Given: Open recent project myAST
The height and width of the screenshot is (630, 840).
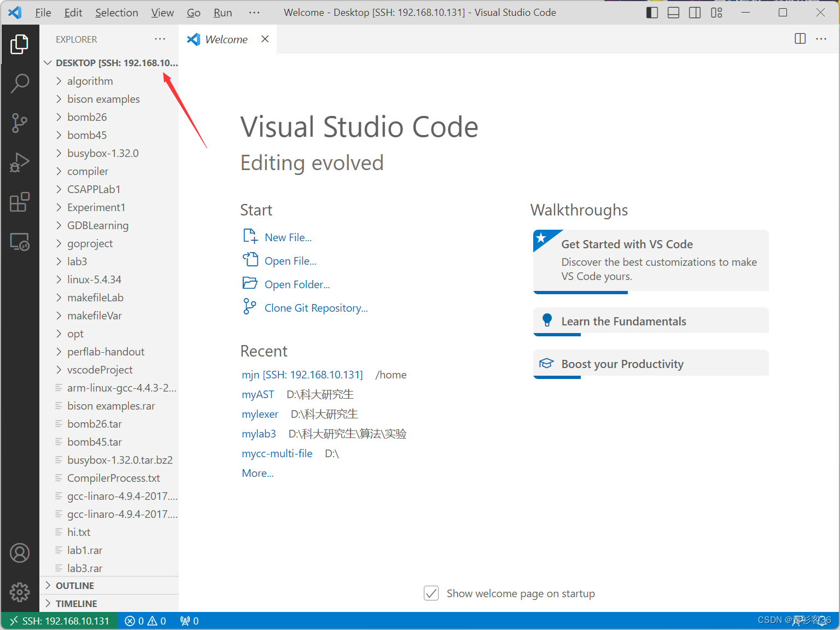Looking at the screenshot, I should pyautogui.click(x=258, y=394).
